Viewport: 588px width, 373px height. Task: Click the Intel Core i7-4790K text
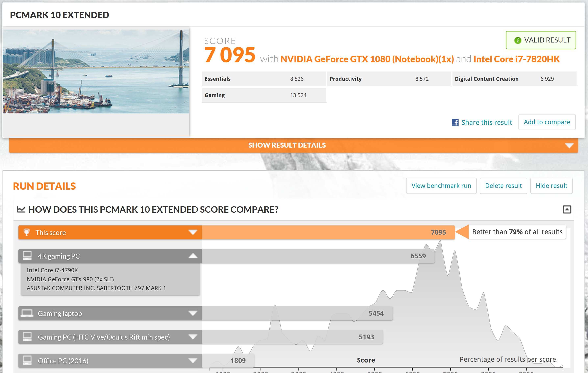pyautogui.click(x=52, y=270)
